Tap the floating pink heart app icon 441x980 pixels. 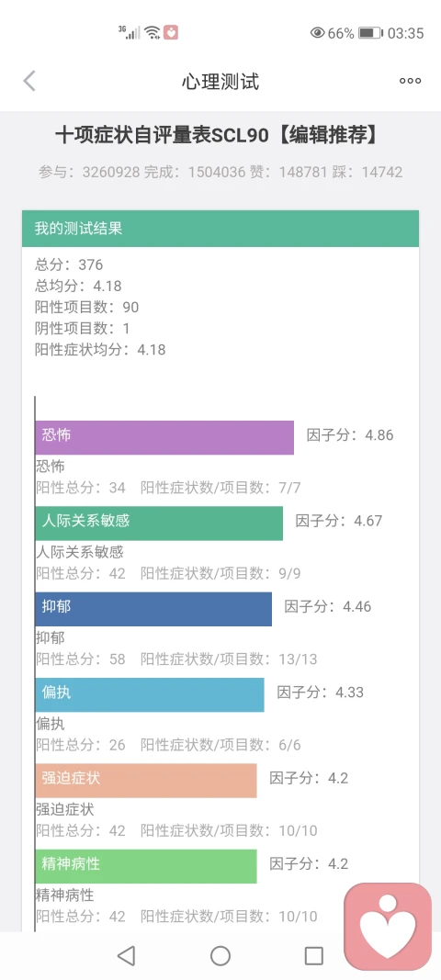point(388,926)
